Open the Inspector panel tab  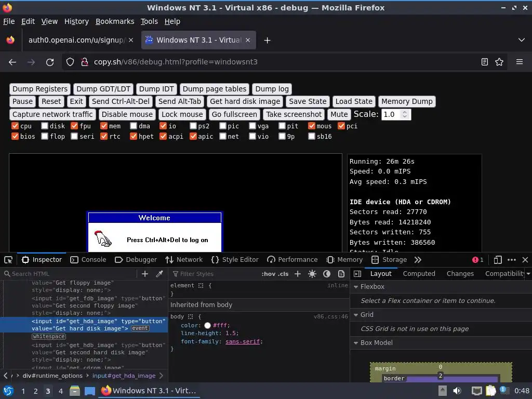[x=42, y=260]
